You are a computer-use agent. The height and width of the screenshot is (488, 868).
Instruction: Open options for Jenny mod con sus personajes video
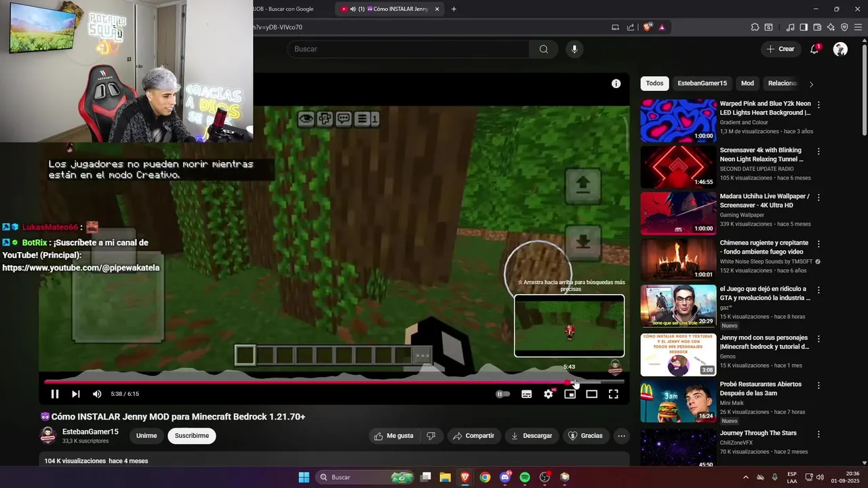pos(818,339)
